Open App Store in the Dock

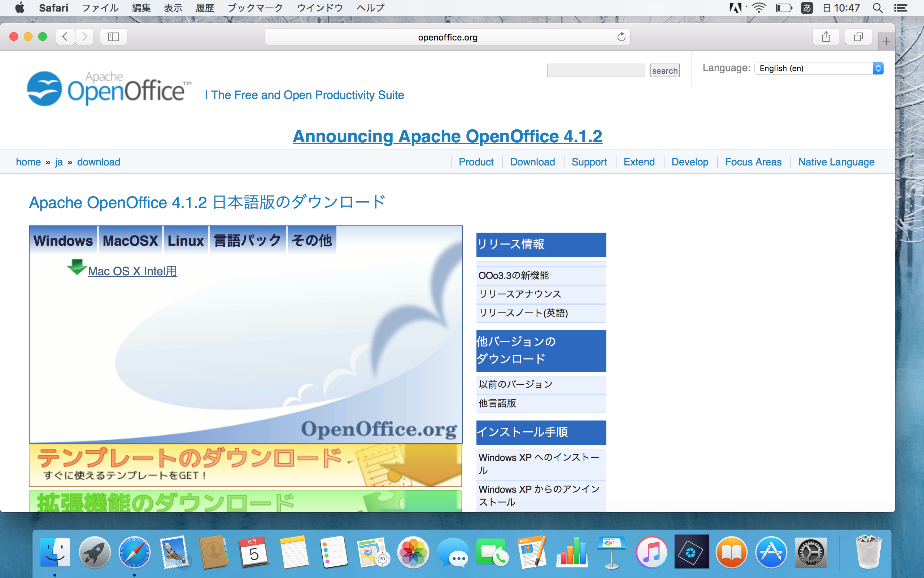(771, 552)
